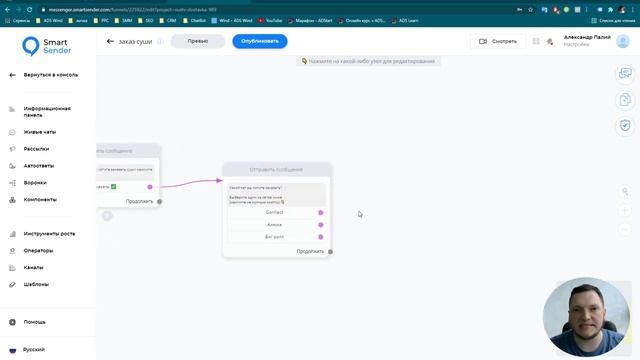Click the connector dot of first reply button
The width and height of the screenshot is (640, 360).
(x=321, y=213)
